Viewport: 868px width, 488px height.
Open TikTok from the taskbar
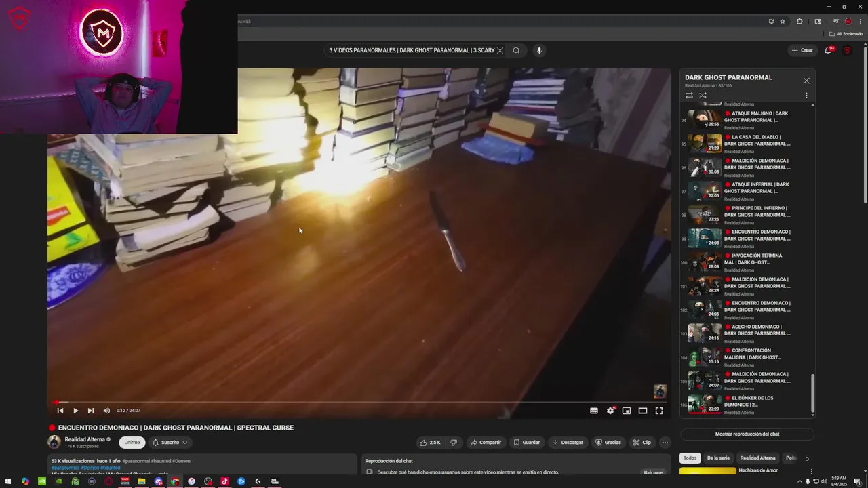click(224, 481)
